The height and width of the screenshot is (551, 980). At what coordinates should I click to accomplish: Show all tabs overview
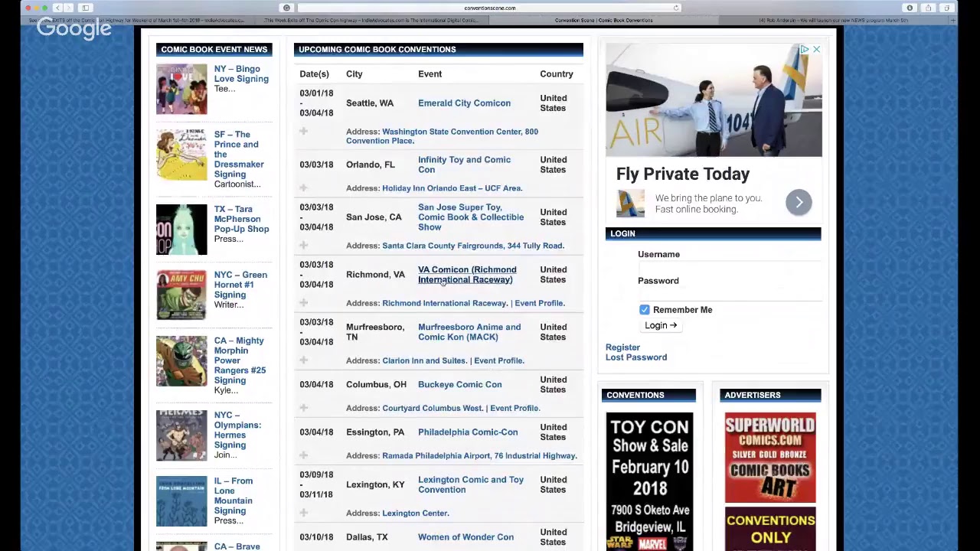click(x=946, y=8)
